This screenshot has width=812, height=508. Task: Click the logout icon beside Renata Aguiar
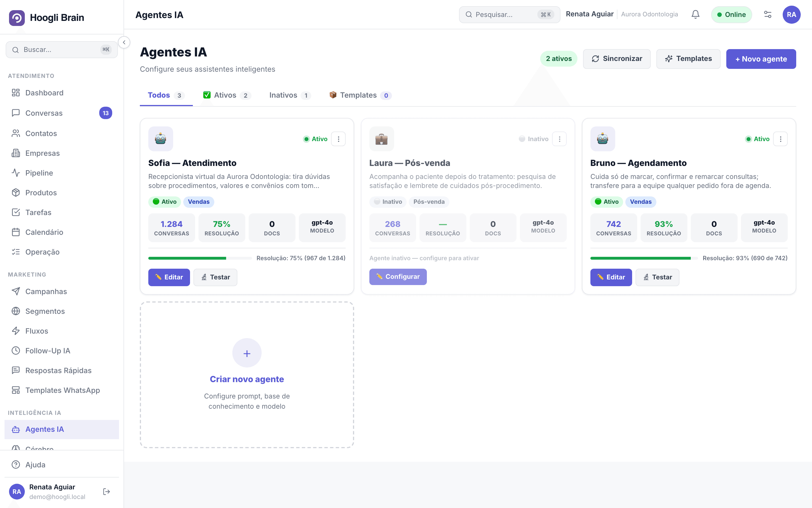click(x=106, y=492)
